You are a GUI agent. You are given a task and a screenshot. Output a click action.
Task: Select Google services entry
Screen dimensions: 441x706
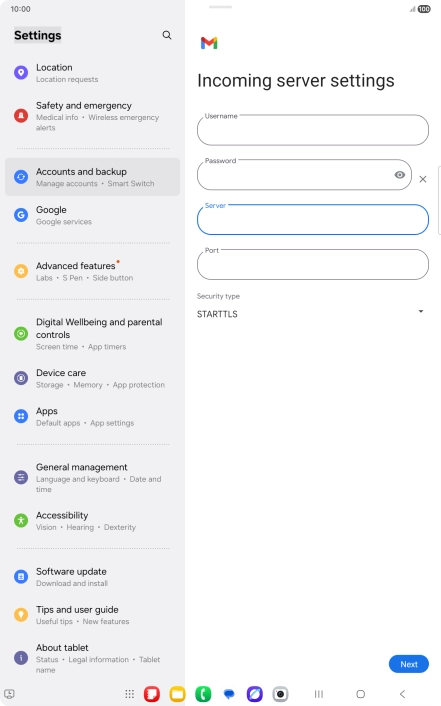pyautogui.click(x=92, y=215)
